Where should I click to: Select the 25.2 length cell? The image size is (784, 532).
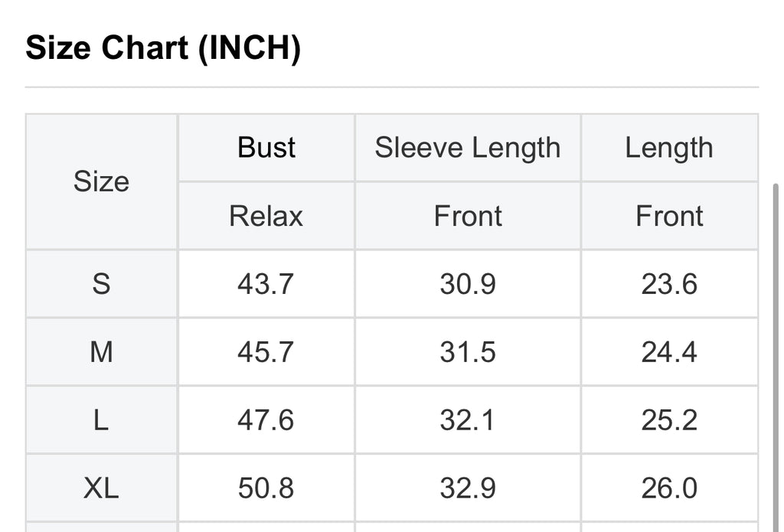pos(669,420)
